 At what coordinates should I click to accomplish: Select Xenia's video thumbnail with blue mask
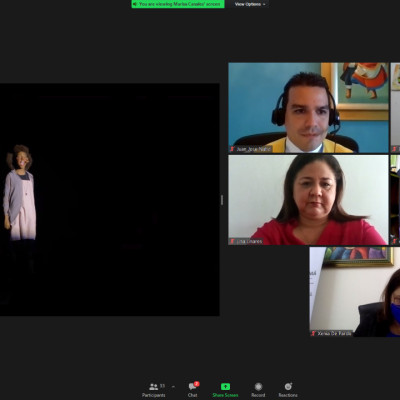(x=355, y=292)
